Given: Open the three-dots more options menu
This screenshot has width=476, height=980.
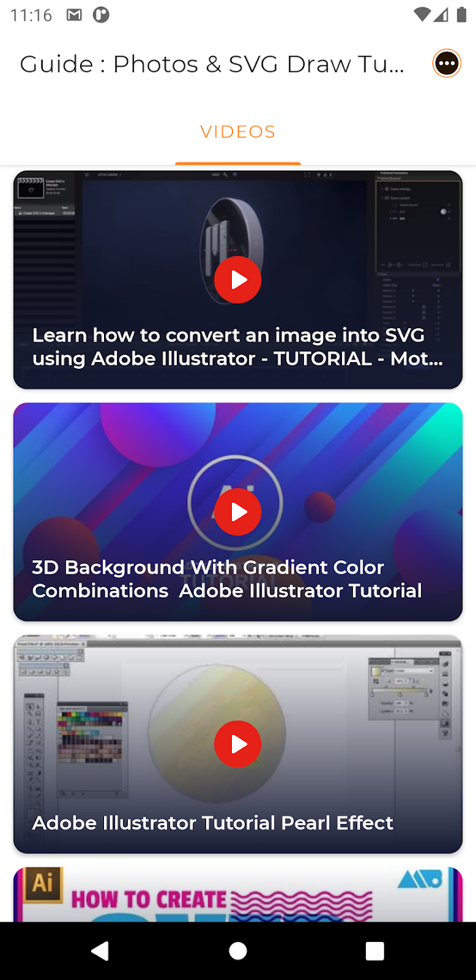Looking at the screenshot, I should pyautogui.click(x=447, y=64).
